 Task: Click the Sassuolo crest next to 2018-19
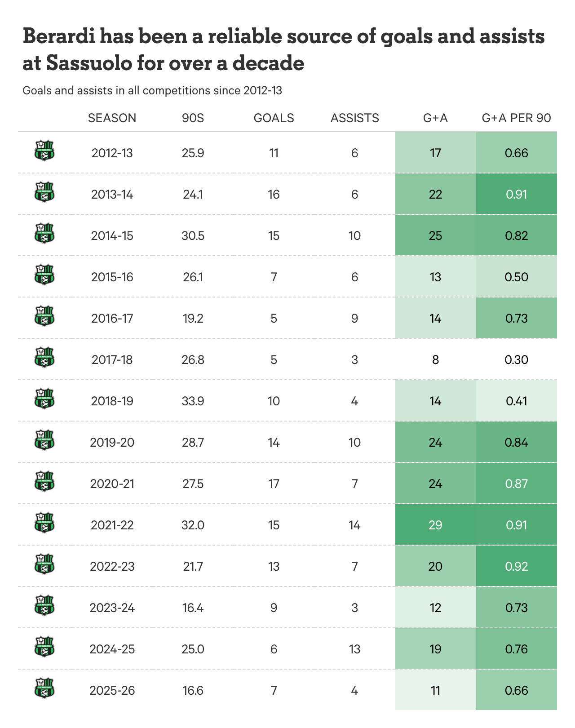point(44,400)
